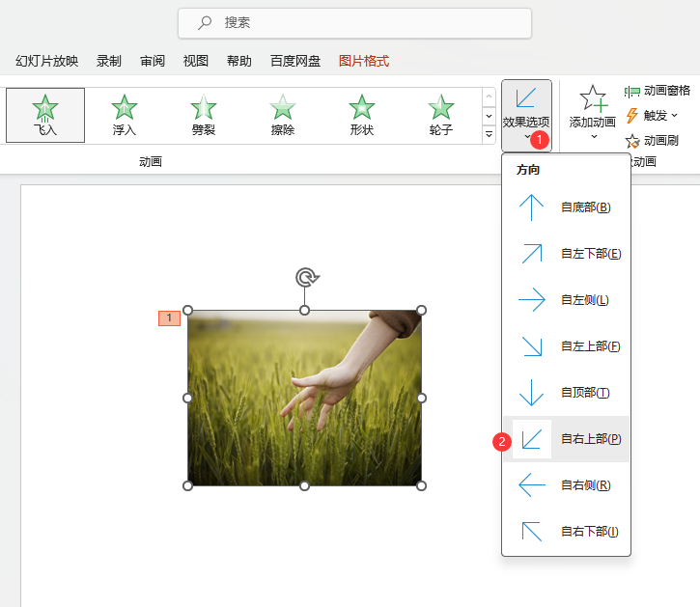Click the down arrow icon for 自顶部
Viewport: 700px width, 607px height.
(531, 393)
